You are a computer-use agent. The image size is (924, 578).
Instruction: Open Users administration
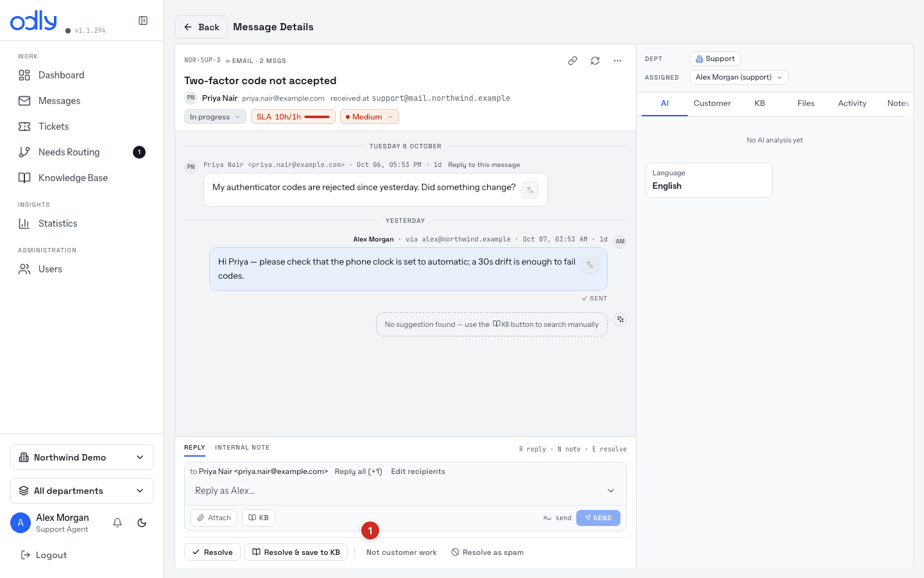(82, 269)
